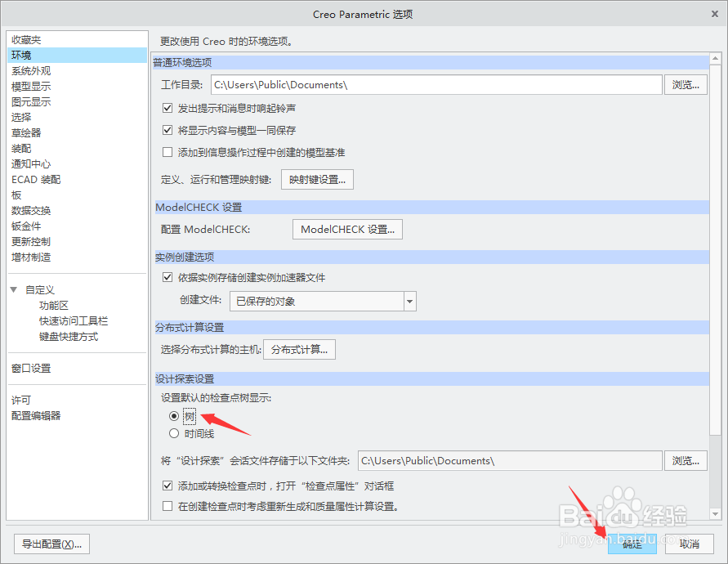Toggle 将显示内容与模型一同保存 checkbox
Image resolution: width=728 pixels, height=564 pixels.
pos(167,130)
